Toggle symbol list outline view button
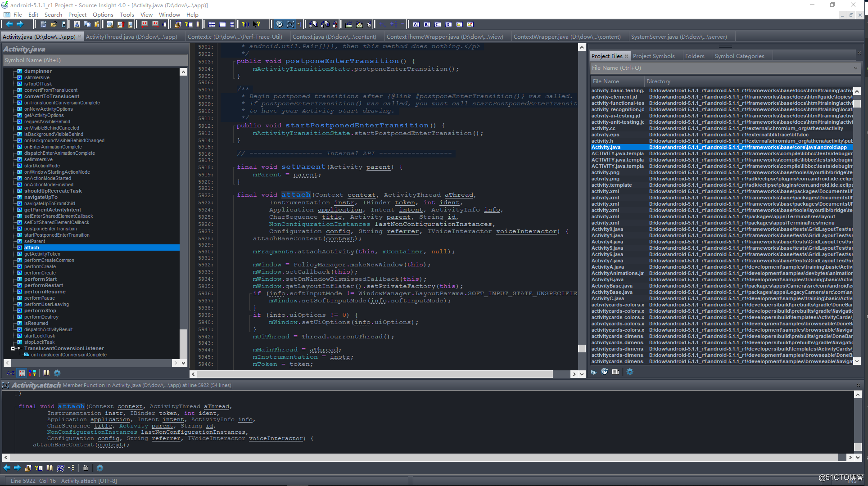This screenshot has height=486, width=868. pos(22,373)
